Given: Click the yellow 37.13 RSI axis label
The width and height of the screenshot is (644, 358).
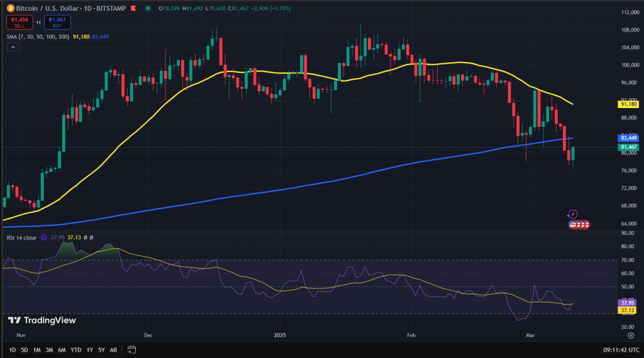Looking at the screenshot, I should click(x=627, y=310).
